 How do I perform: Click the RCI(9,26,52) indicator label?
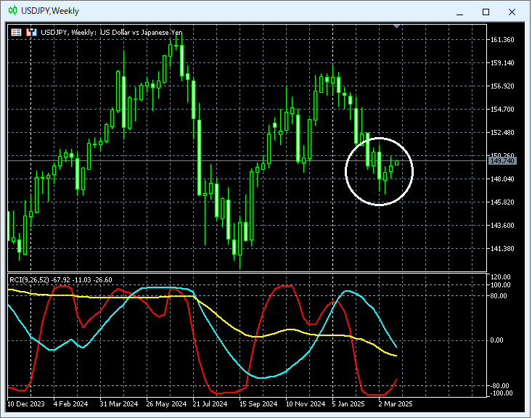coord(61,280)
